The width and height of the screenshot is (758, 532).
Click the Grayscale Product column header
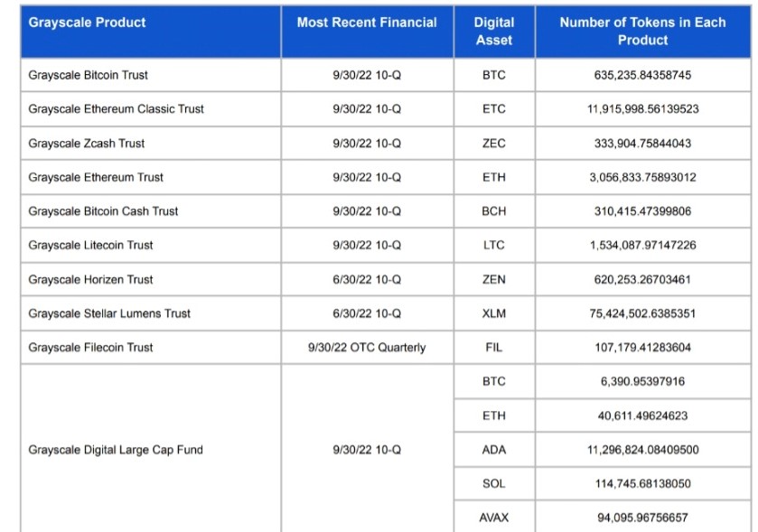[x=87, y=23]
